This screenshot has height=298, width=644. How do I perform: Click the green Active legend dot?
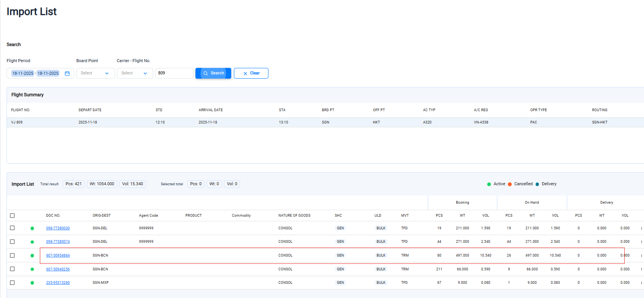(489, 184)
